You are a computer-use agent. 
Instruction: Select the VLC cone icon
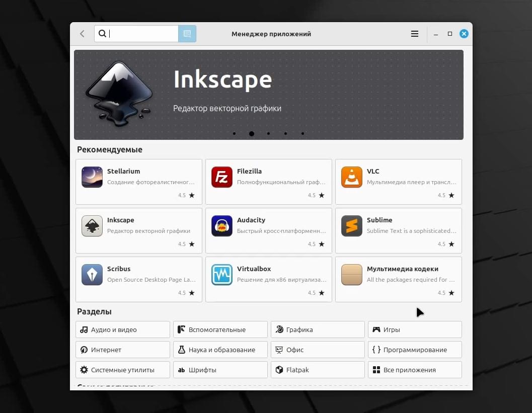point(351,177)
